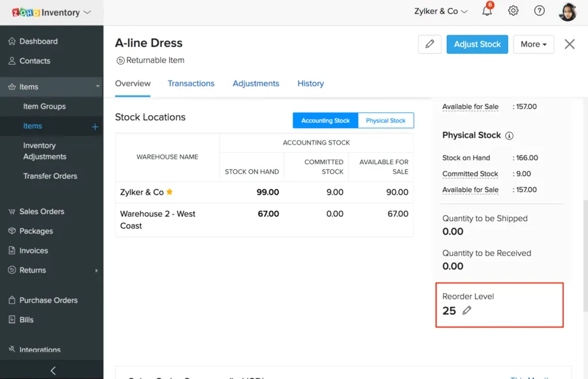The image size is (588, 379).
Task: Expand the Returns submenu arrow
Action: point(97,271)
